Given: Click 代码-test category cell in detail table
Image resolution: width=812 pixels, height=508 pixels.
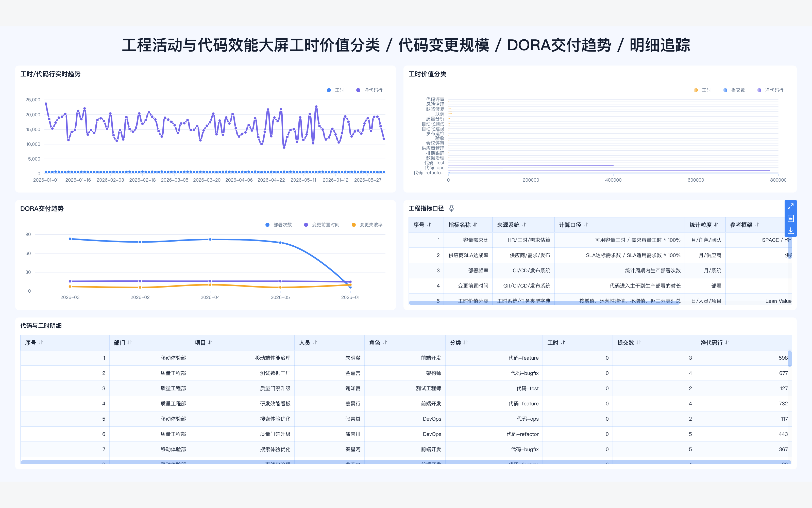Looking at the screenshot, I should [x=494, y=388].
